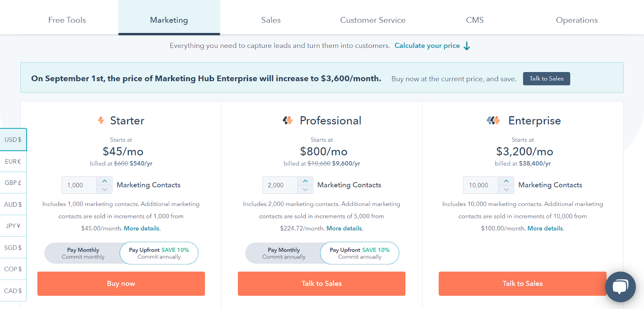Switch currency to GBP £
644x309 pixels.
click(13, 183)
